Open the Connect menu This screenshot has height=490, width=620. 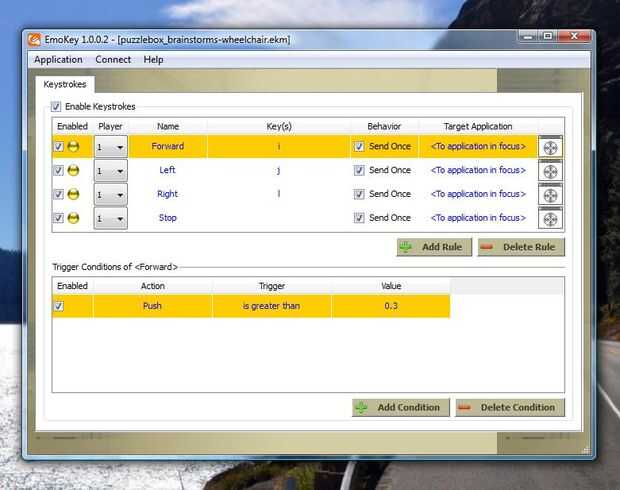pyautogui.click(x=113, y=60)
